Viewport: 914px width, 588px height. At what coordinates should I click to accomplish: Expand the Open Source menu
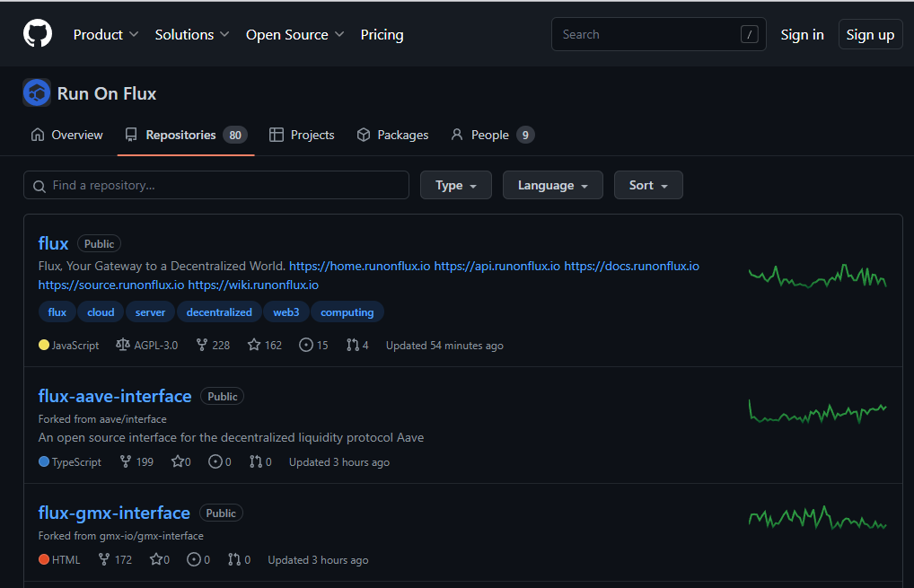pyautogui.click(x=295, y=34)
